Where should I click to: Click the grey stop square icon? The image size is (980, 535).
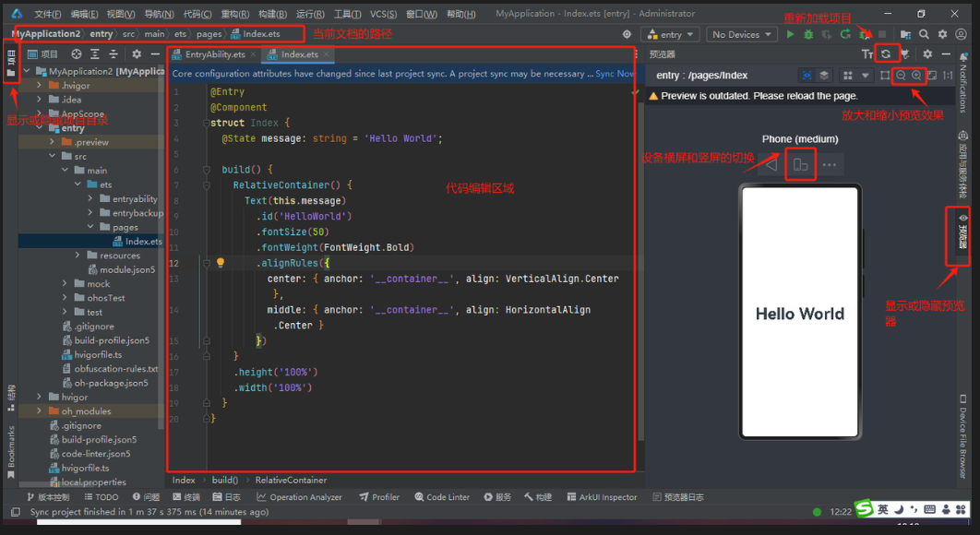coord(882,34)
